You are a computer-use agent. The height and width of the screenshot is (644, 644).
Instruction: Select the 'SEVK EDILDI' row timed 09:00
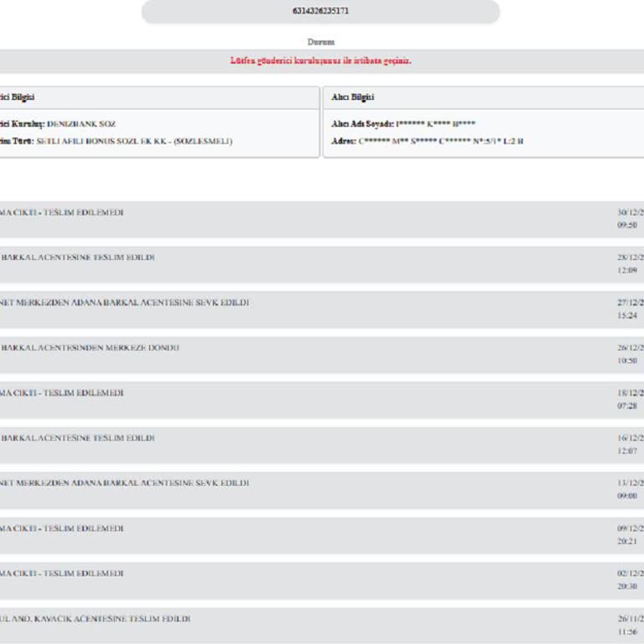[x=322, y=491]
